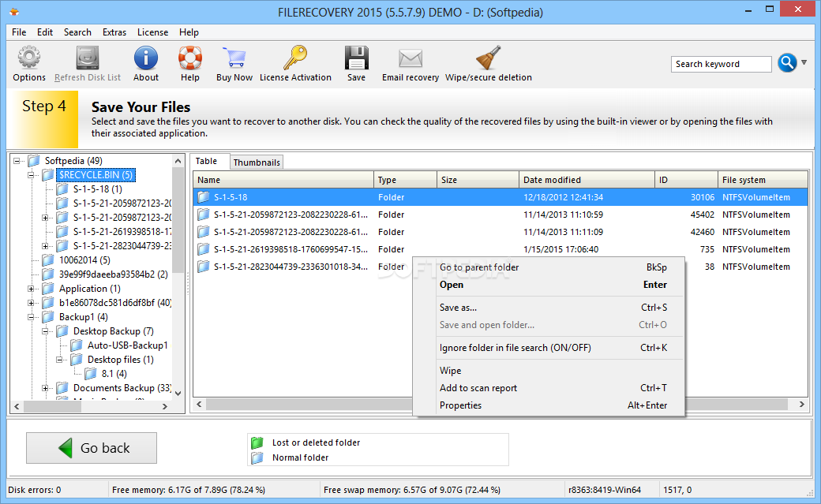The width and height of the screenshot is (821, 504).
Task: Open License Activation key icon
Action: 295,58
